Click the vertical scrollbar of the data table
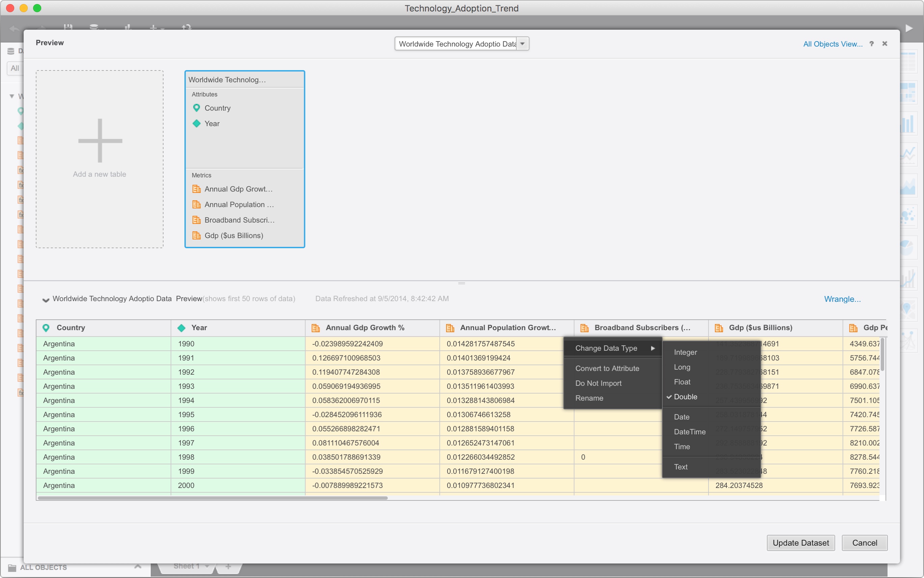 pos(882,354)
